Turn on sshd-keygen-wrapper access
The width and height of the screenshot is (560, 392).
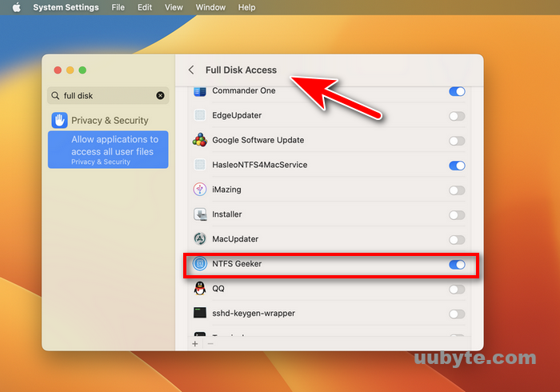coord(457,314)
